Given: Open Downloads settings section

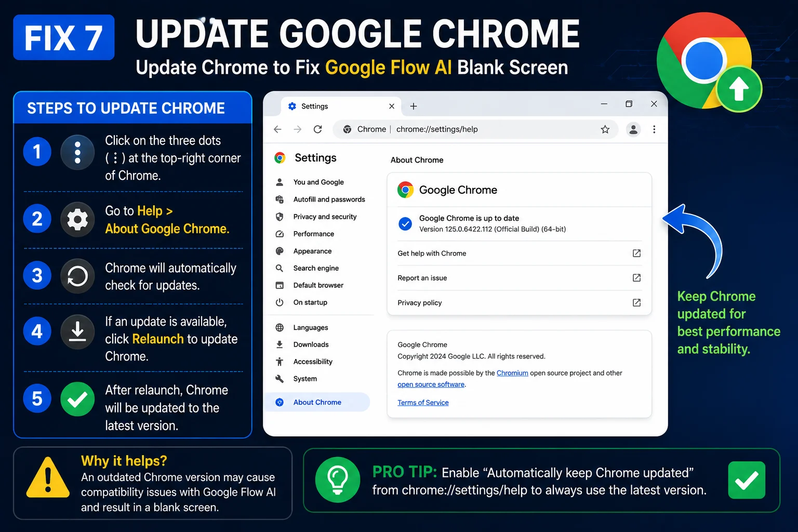Looking at the screenshot, I should coord(311,344).
